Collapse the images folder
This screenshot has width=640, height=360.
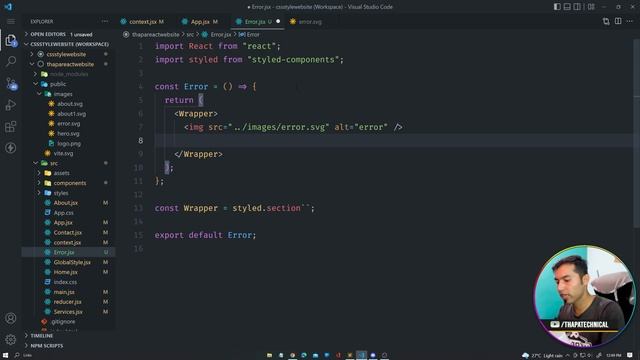coord(63,94)
